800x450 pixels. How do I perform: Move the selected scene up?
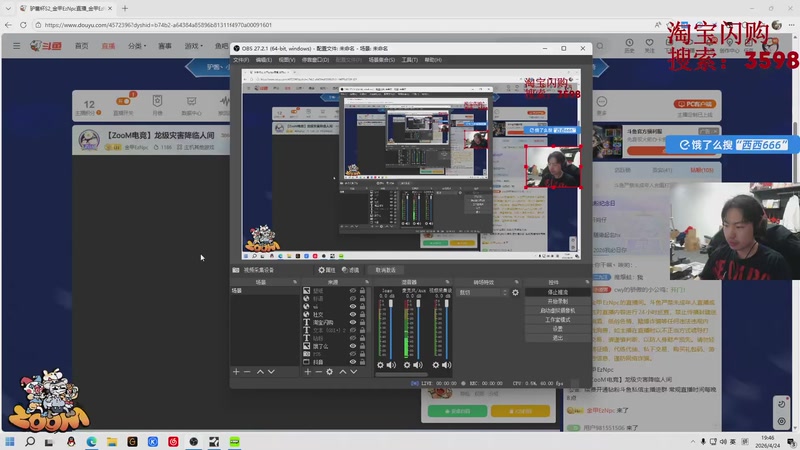pyautogui.click(x=260, y=372)
